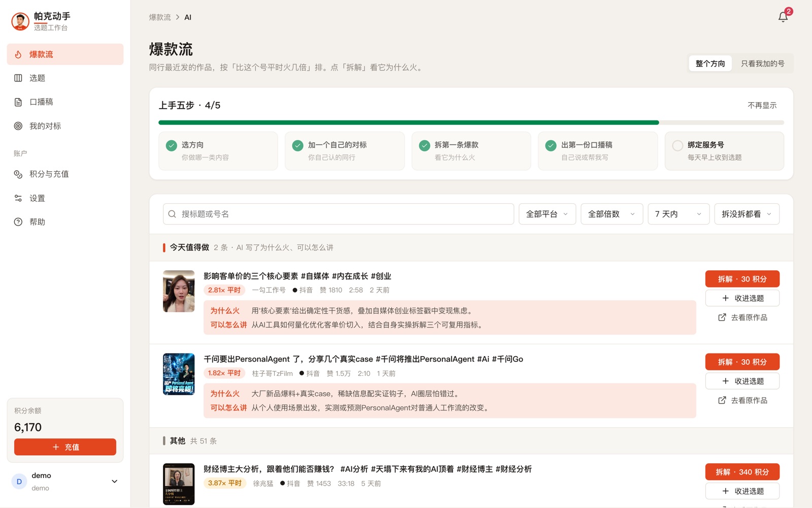This screenshot has width=812, height=508.
Task: Click 收进选题 for 财经博主大分析 post
Action: pos(742,491)
